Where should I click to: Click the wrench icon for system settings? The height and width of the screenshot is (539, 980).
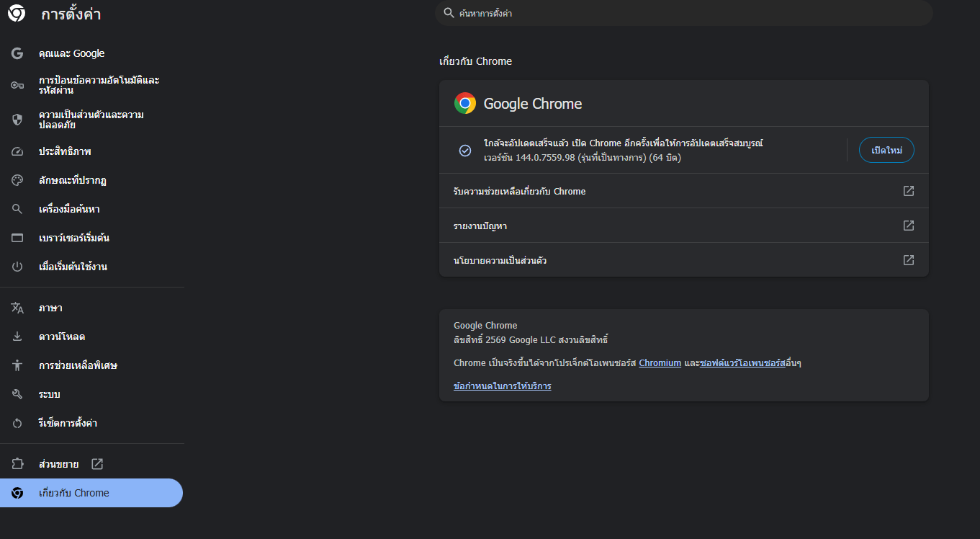[17, 394]
